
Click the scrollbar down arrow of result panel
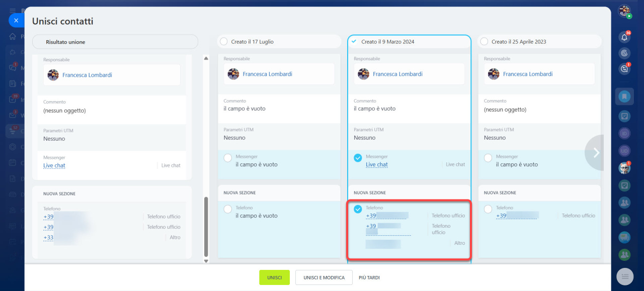[206, 261]
